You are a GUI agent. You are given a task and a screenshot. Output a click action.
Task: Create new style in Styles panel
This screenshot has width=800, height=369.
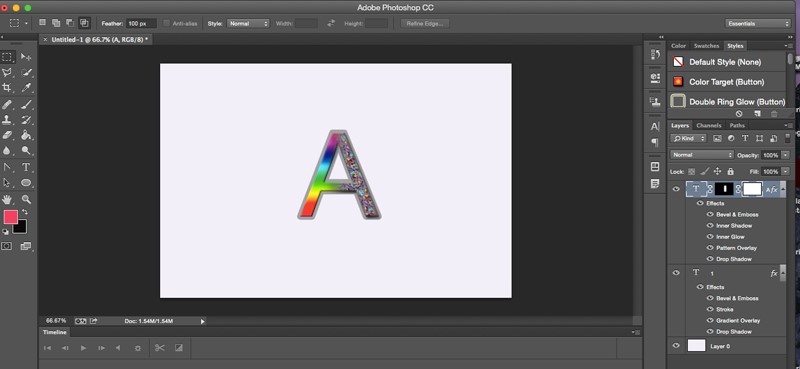click(757, 114)
